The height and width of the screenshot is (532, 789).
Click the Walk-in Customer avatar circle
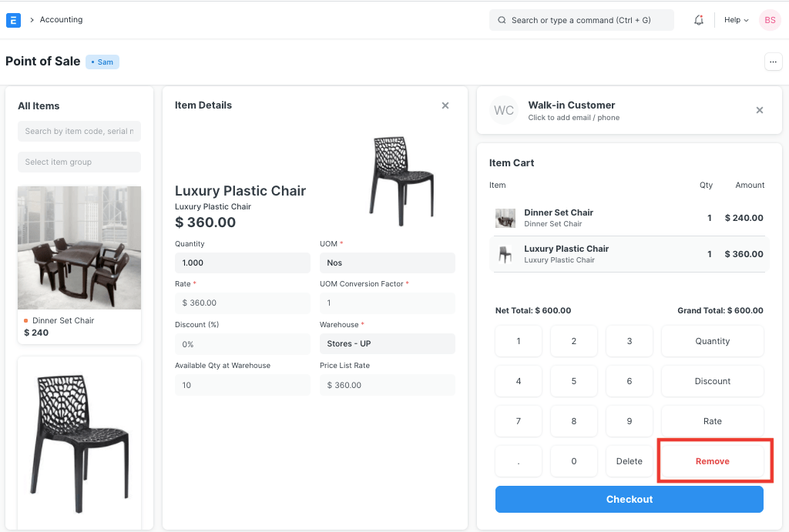click(503, 109)
